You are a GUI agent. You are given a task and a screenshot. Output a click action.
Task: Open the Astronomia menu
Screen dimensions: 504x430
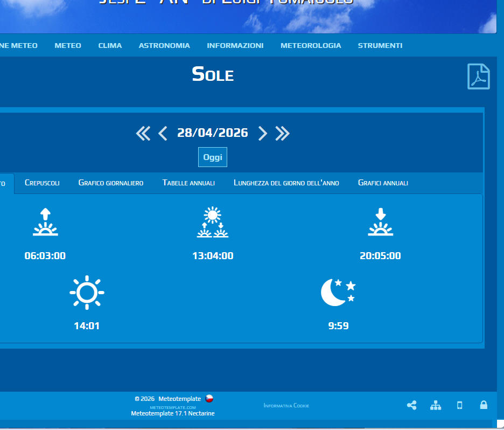tap(164, 46)
